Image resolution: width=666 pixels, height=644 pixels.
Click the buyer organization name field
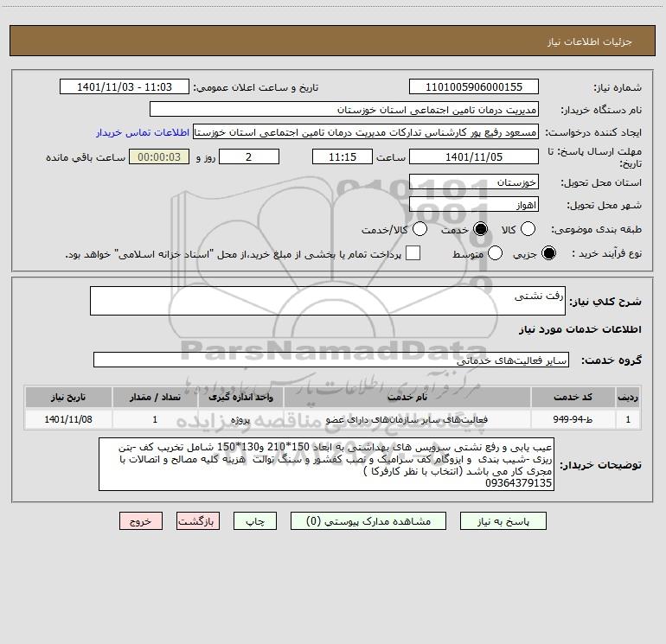pos(344,109)
